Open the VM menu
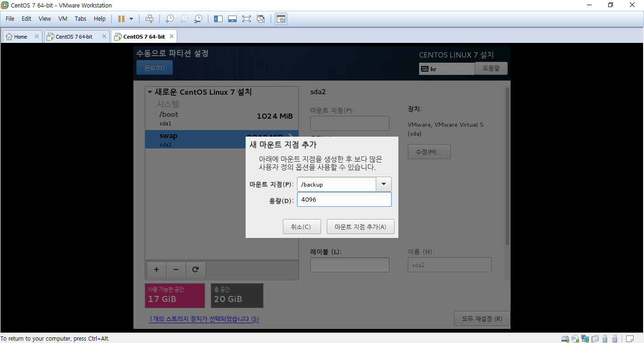 (63, 19)
